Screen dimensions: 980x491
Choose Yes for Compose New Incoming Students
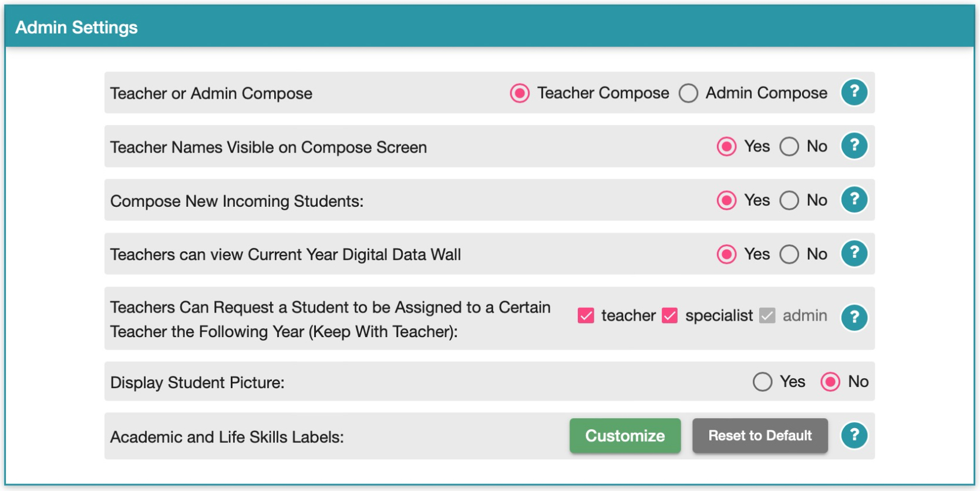click(x=726, y=200)
